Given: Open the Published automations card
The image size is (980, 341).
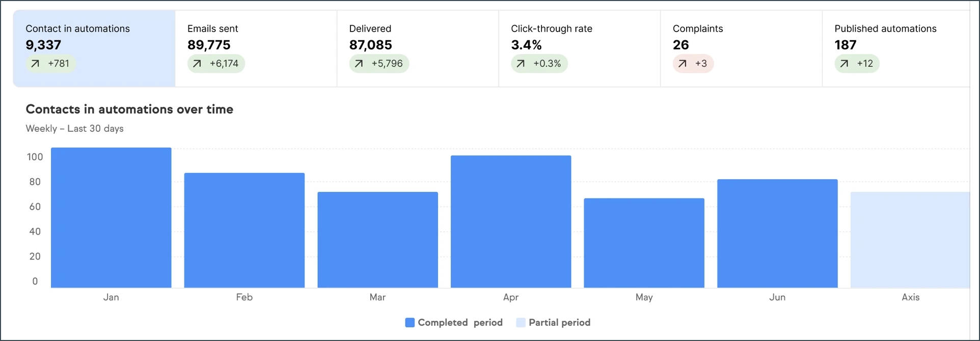Looking at the screenshot, I should pos(896,48).
